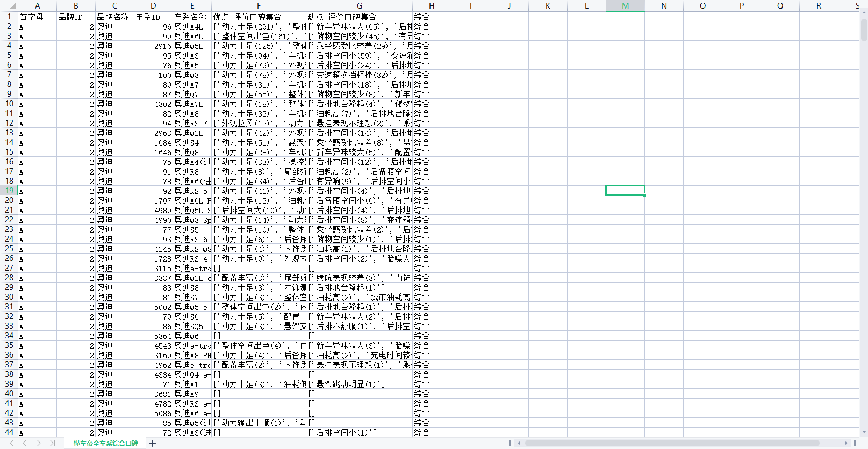Select the cell reading 奥迪SQ5
Viewport: 868px width, 449px height.
click(x=192, y=326)
